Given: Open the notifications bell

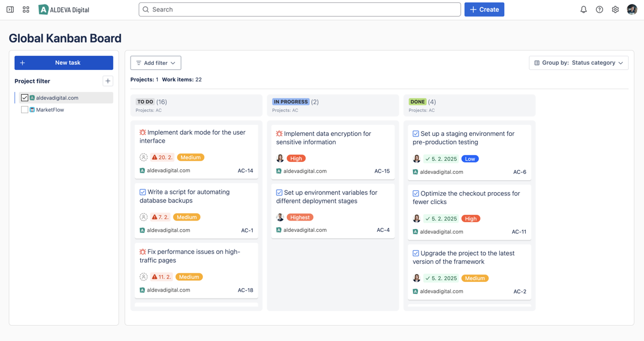Looking at the screenshot, I should (583, 10).
